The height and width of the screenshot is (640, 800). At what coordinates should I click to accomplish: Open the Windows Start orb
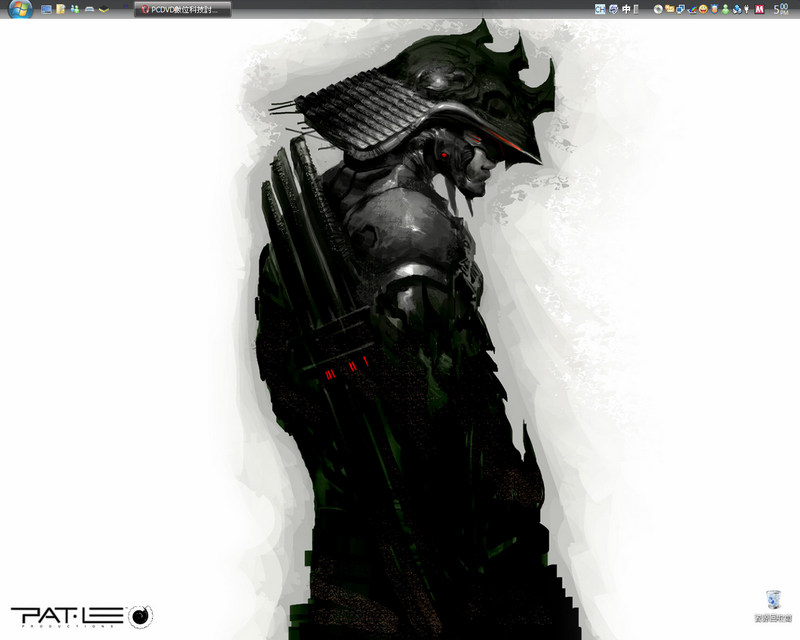[20, 9]
